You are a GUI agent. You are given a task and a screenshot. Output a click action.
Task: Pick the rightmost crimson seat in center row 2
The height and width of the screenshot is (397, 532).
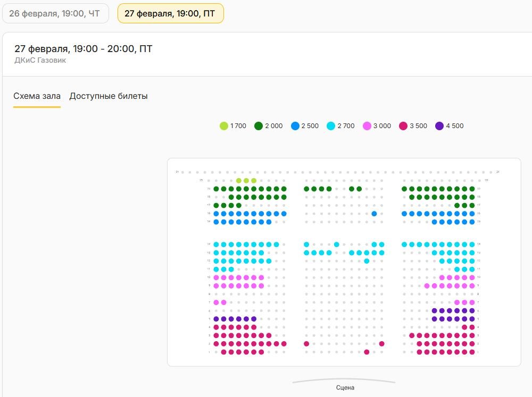[x=381, y=344]
